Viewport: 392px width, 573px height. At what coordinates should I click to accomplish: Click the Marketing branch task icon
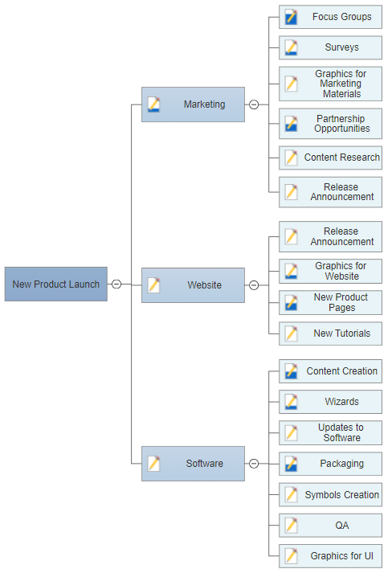point(153,104)
